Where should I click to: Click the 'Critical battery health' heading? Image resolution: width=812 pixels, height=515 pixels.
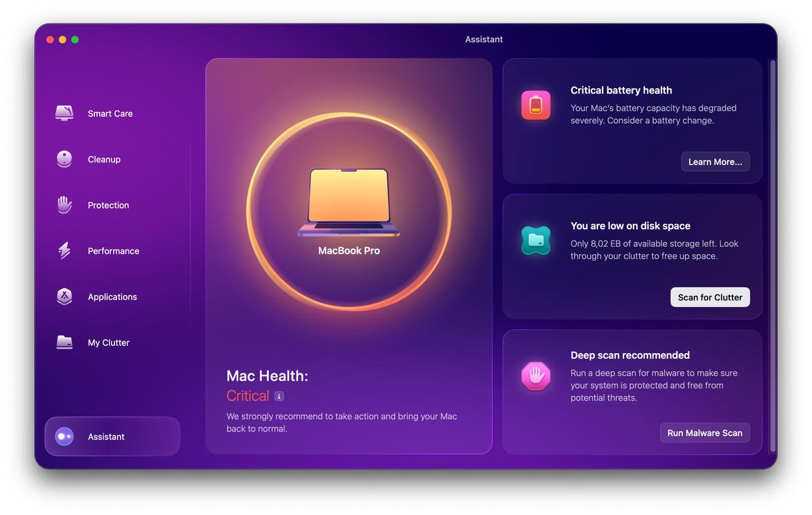coord(621,90)
